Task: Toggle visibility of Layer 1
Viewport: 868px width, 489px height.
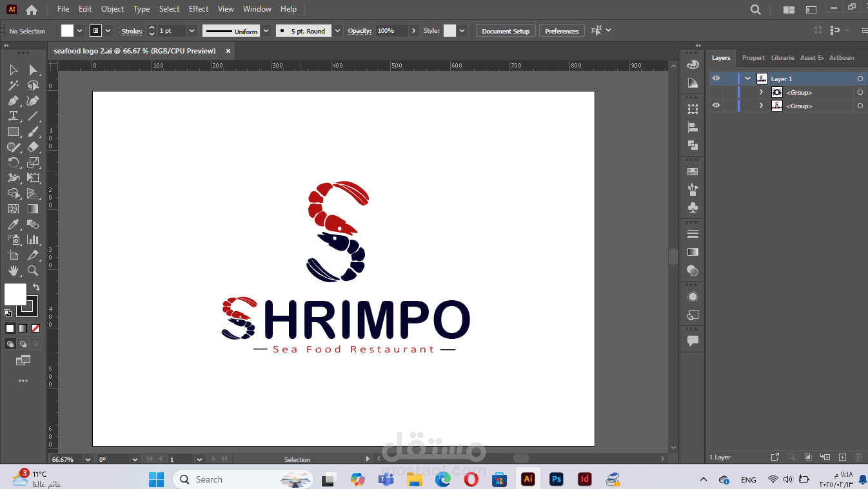Action: 716,79
